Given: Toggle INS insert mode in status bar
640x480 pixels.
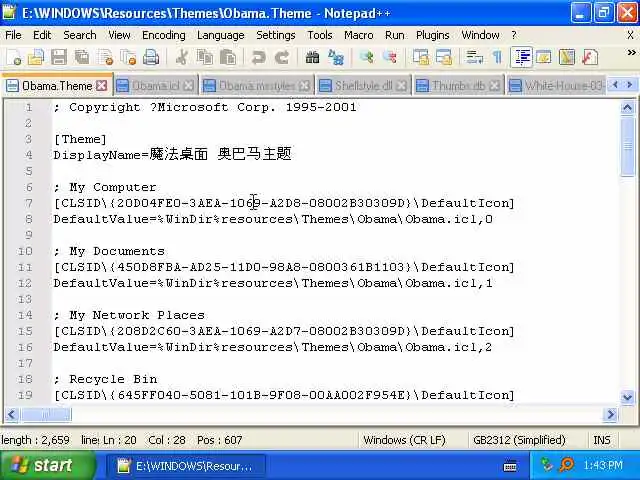Looking at the screenshot, I should pyautogui.click(x=602, y=440).
